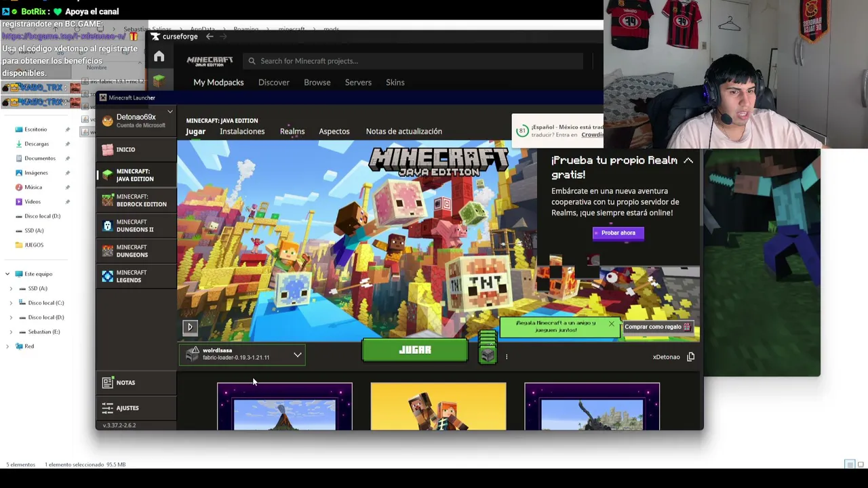Screen dimensions: 868x488
Task: Open JUEGOS folder in Explorer sidebar
Action: coord(34,245)
